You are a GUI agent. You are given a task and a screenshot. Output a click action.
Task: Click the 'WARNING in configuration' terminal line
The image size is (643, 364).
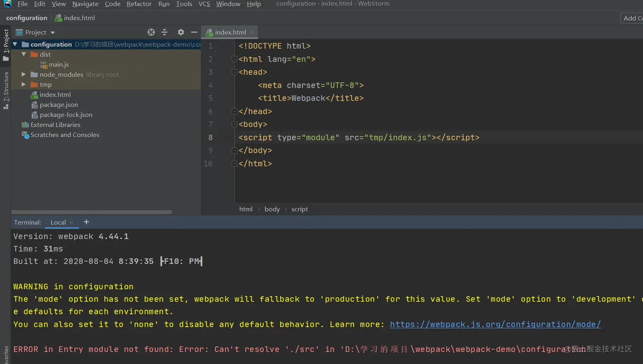(x=73, y=287)
